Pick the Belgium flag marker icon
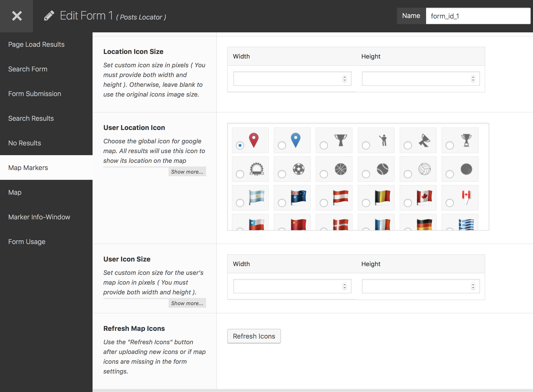Screen dimensions: 533x392 pyautogui.click(x=382, y=198)
